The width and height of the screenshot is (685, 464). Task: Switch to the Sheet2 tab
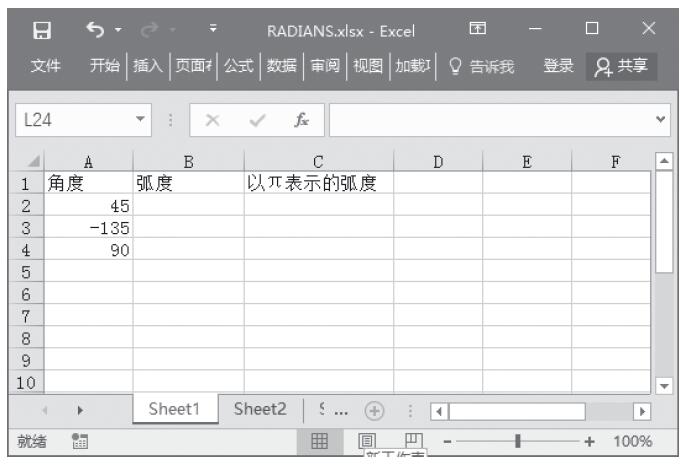click(260, 409)
